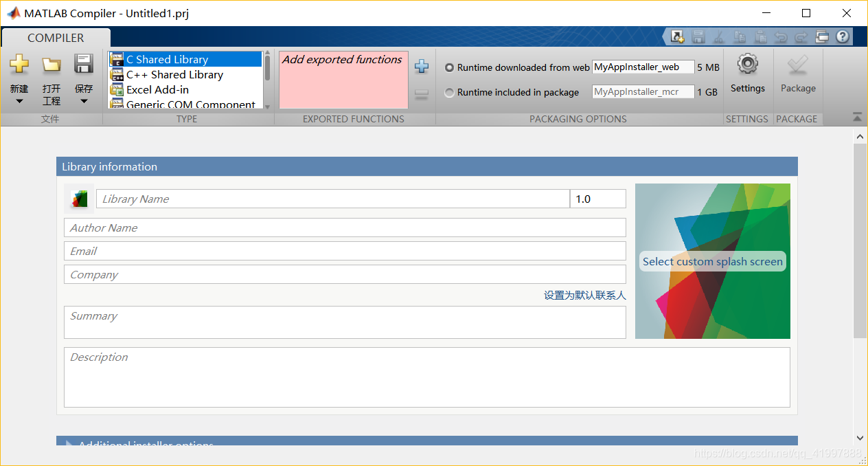Click the Open Project (打开工程) folder icon
868x466 pixels.
(x=52, y=65)
